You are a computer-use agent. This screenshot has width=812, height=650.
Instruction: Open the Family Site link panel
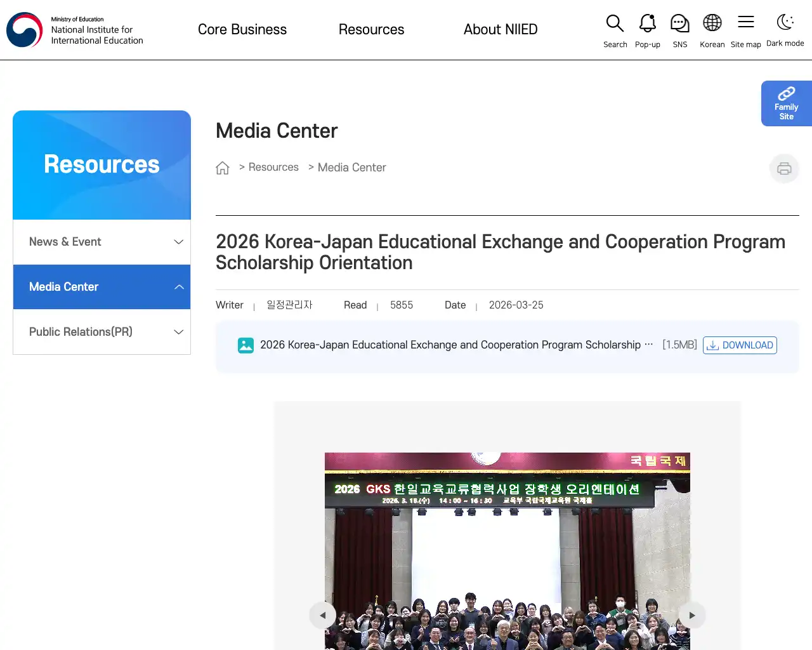pos(787,103)
